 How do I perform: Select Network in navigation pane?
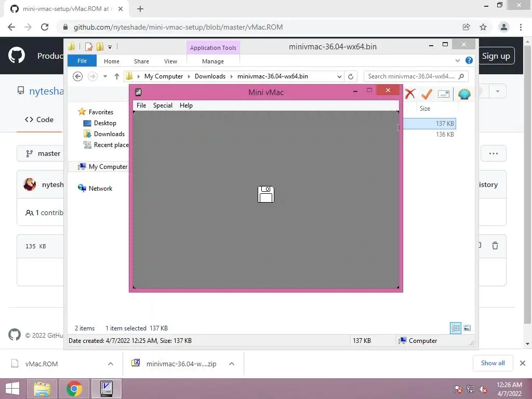pos(100,188)
